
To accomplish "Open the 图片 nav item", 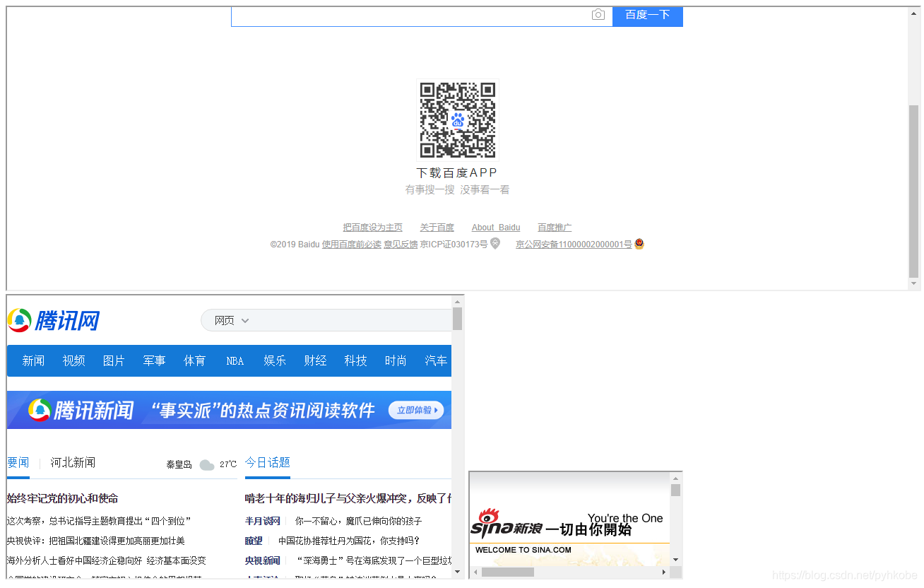I will [x=114, y=361].
